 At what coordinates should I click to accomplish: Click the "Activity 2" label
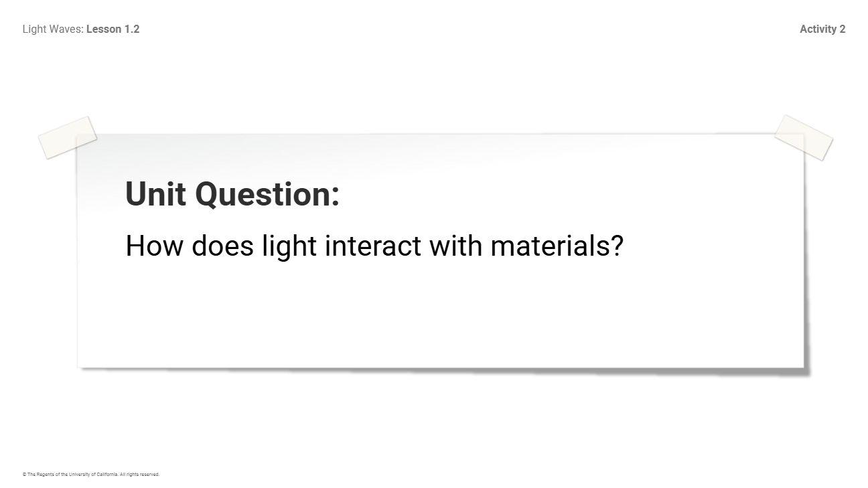(x=822, y=29)
